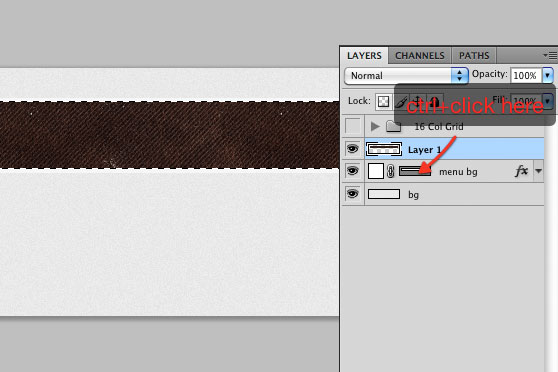Show the 16 Col Grid group

pos(353,126)
